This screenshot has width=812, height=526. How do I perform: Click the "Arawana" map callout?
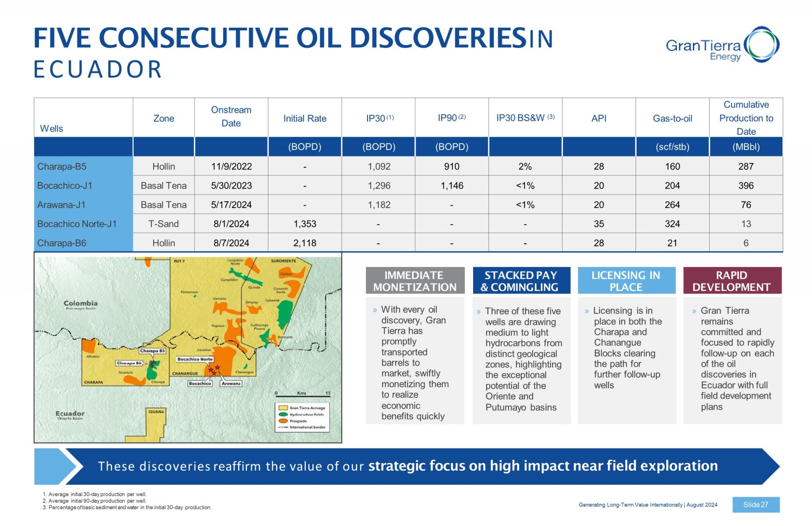231,383
